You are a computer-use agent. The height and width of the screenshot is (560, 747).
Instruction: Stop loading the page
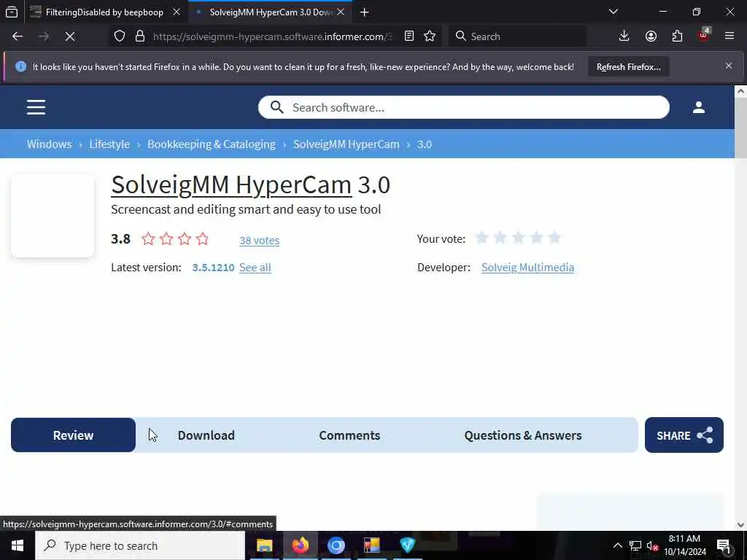pyautogui.click(x=70, y=36)
